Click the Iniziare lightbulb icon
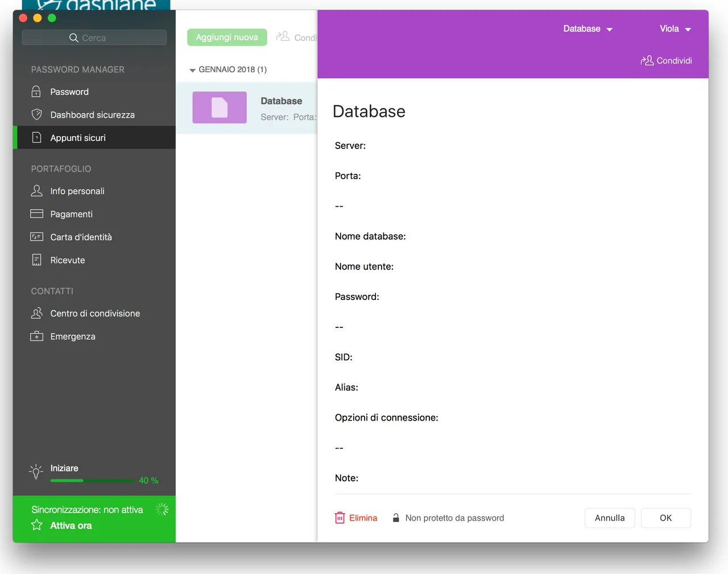The height and width of the screenshot is (574, 728). coord(36,472)
